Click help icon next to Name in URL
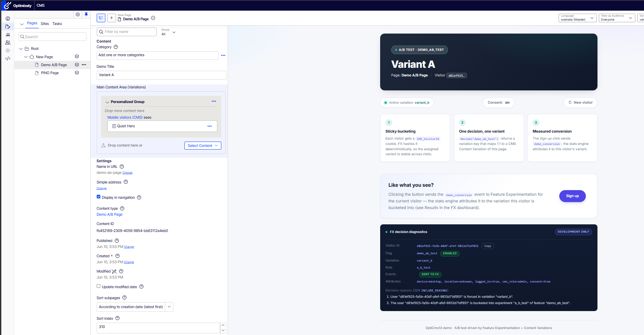The height and width of the screenshot is (335, 644). (x=122, y=167)
